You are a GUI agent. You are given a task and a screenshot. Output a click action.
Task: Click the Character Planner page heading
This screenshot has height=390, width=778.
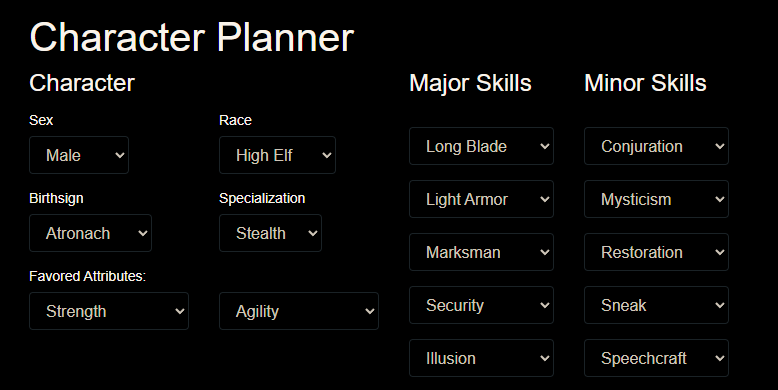(192, 37)
